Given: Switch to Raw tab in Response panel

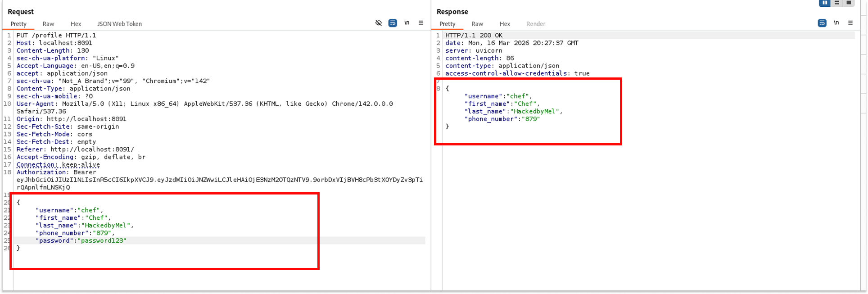Looking at the screenshot, I should [x=477, y=24].
